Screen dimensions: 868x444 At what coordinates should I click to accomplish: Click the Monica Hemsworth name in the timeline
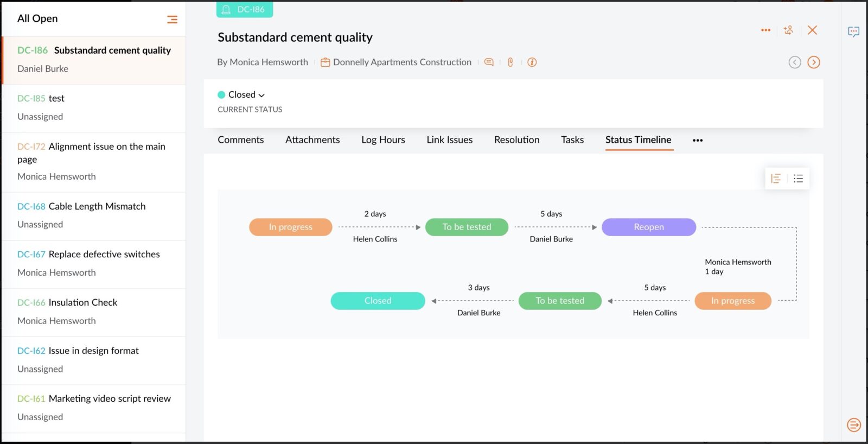tap(738, 262)
